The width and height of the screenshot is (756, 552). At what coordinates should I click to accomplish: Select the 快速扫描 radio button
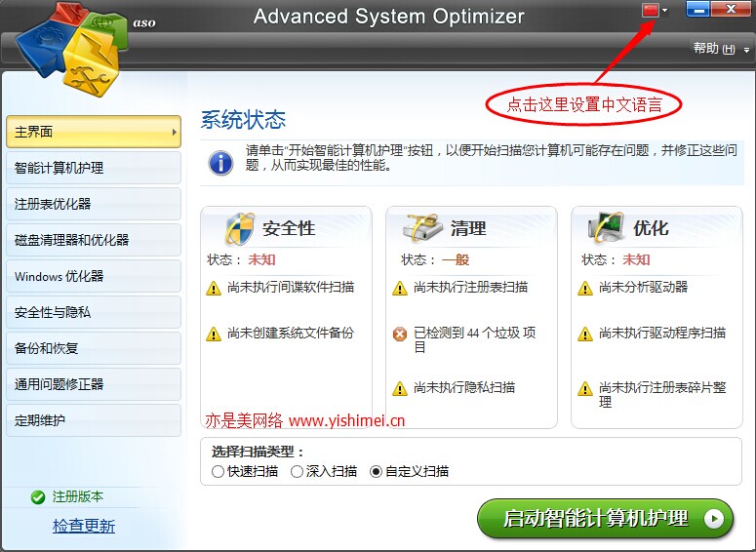point(218,471)
